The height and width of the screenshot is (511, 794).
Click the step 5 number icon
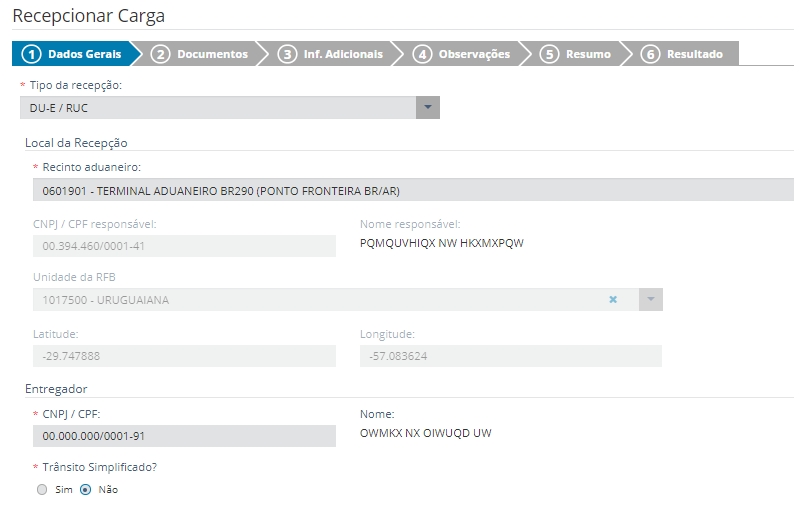[x=549, y=54]
